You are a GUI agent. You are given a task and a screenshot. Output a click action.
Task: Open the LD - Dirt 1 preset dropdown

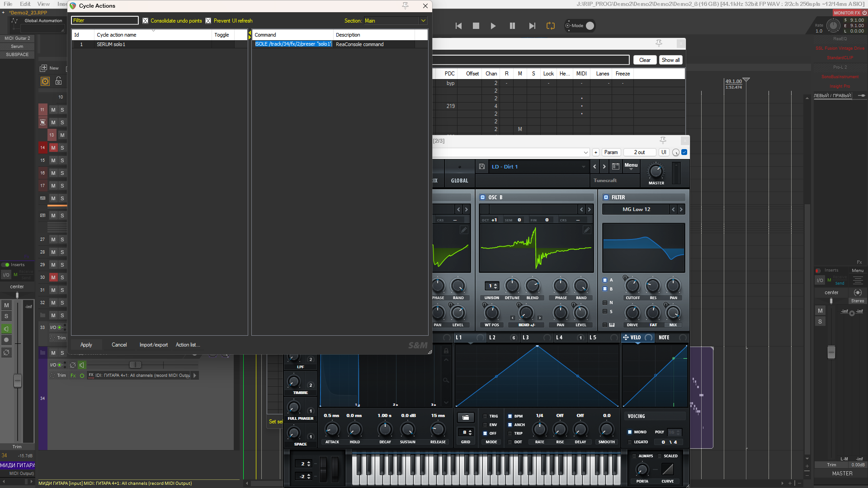pos(538,167)
